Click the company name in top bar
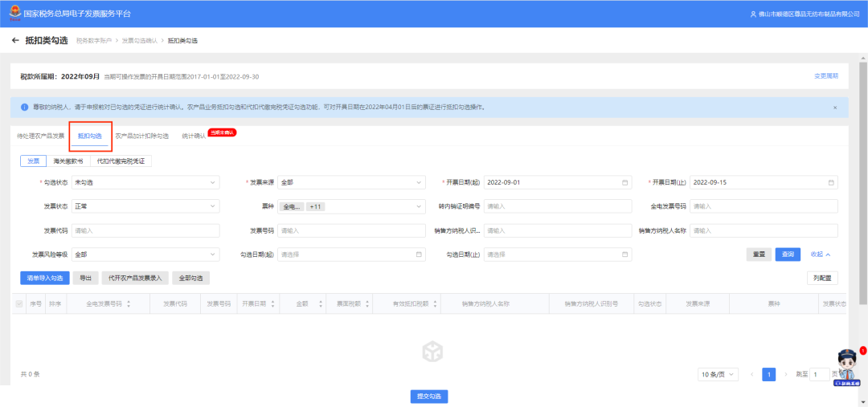Viewport: 868px width, 407px height. pos(809,14)
